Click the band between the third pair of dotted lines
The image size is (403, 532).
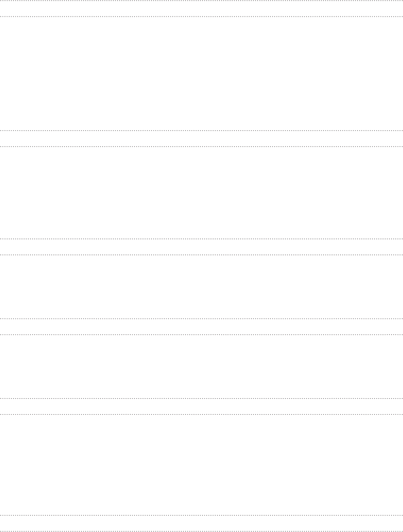[x=201, y=247]
